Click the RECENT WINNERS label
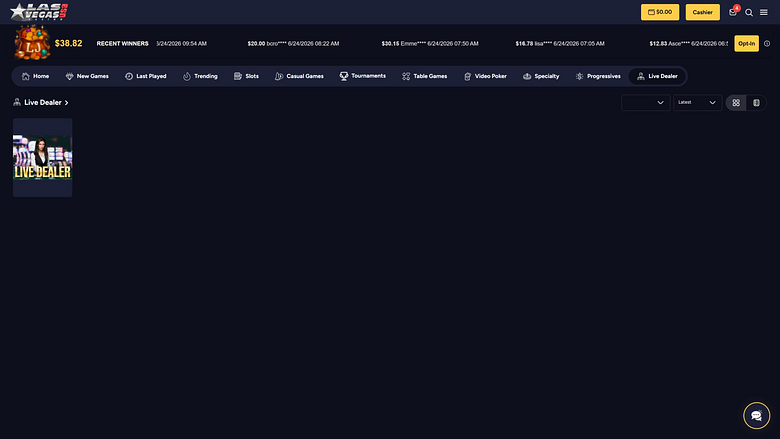The image size is (780, 439). click(x=122, y=44)
